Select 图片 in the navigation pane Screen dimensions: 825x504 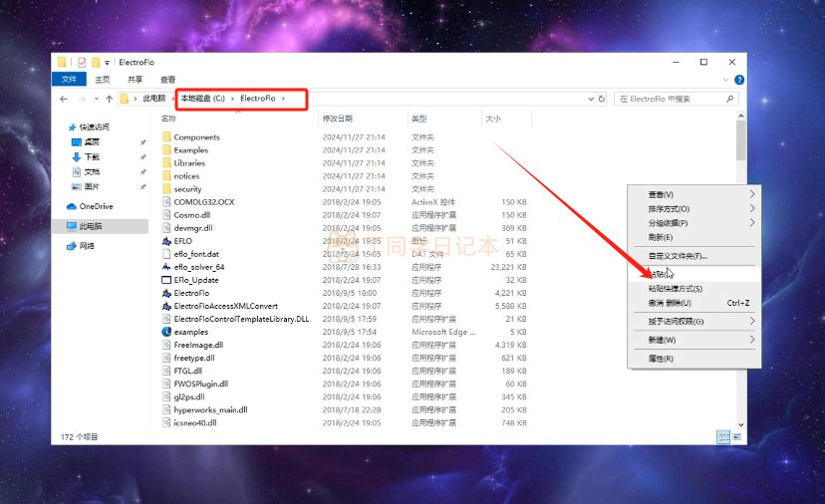click(92, 186)
